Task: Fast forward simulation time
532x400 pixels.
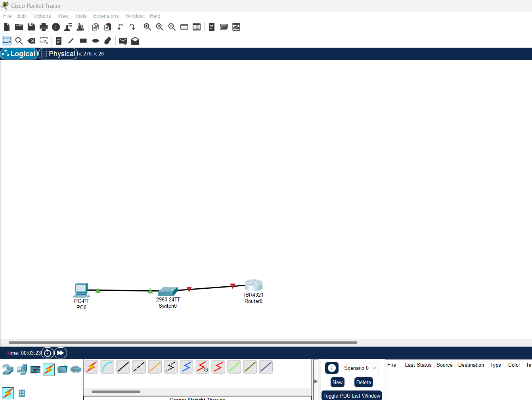Action: point(61,353)
